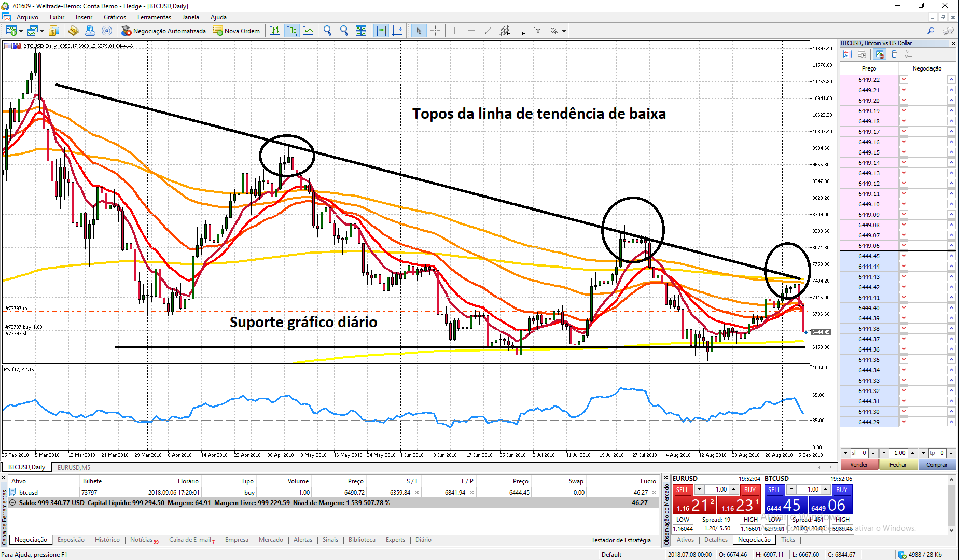Click the EURUSD SELL button
Viewport: 959px width, 560px height.
pyautogui.click(x=683, y=489)
